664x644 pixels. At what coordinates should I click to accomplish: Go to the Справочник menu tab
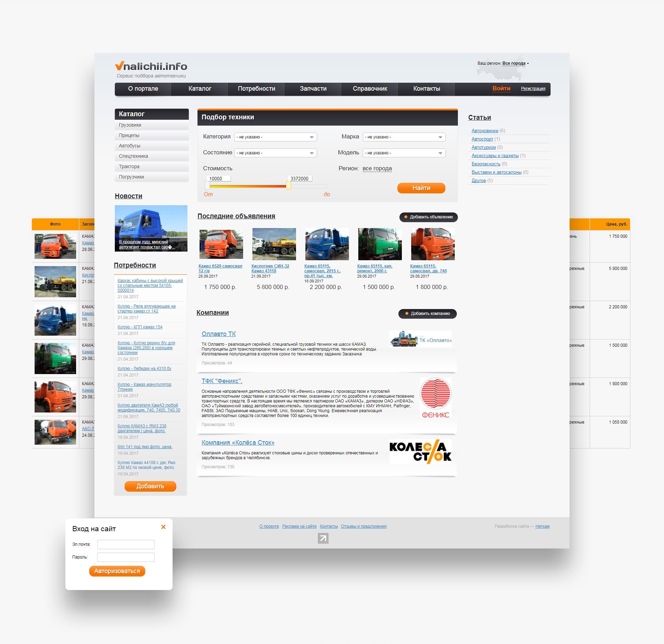pos(370,89)
